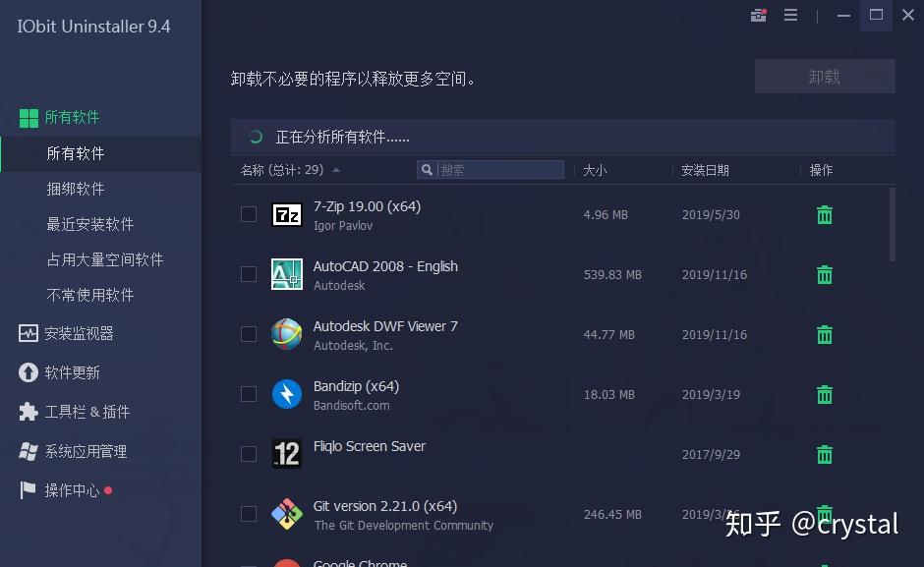Click the Bandizip (x64) name text

(356, 386)
